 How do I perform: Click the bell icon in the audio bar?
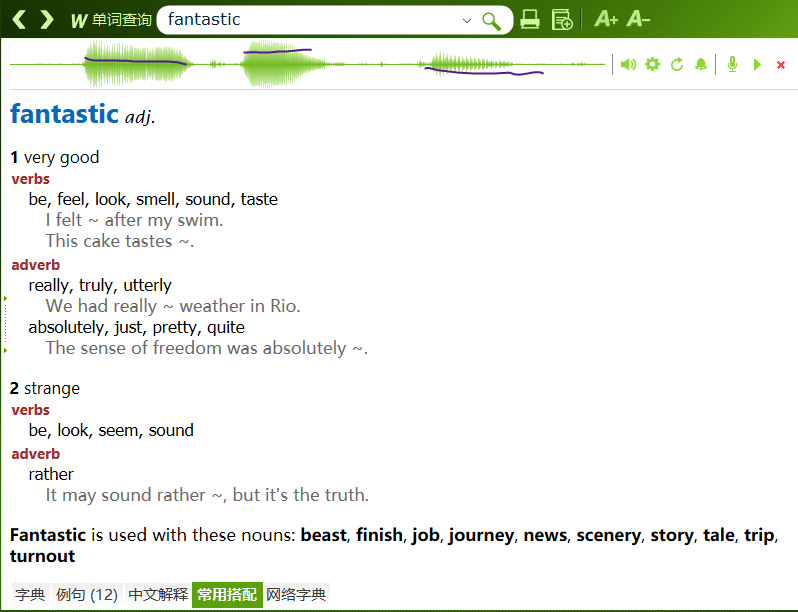pos(701,64)
